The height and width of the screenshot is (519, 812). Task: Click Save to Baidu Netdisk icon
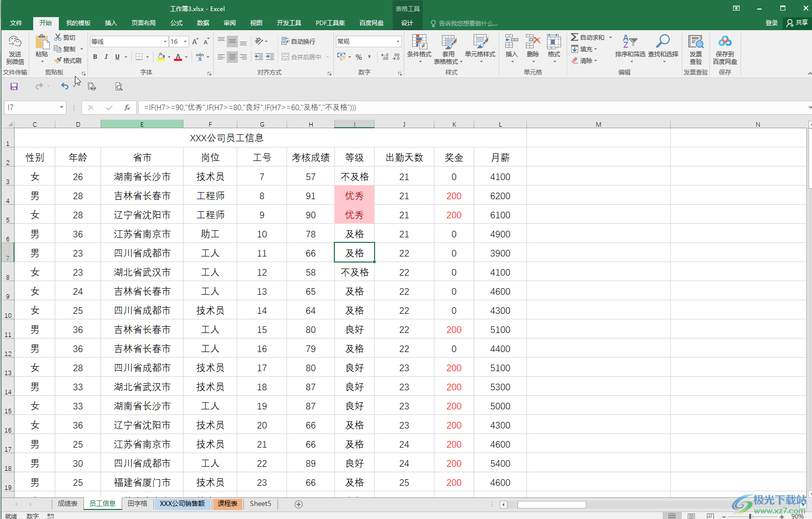pos(725,49)
